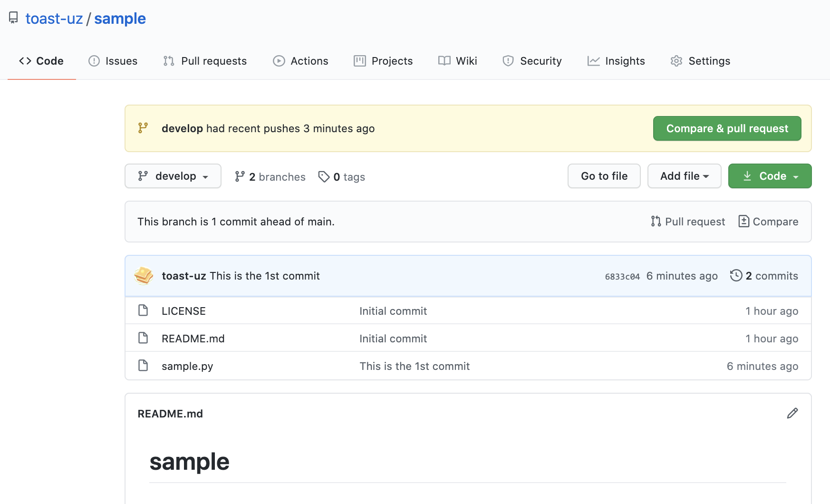Screen dimensions: 830x504
Task: Click the tag icon next to 0 tags
Action: 324,177
